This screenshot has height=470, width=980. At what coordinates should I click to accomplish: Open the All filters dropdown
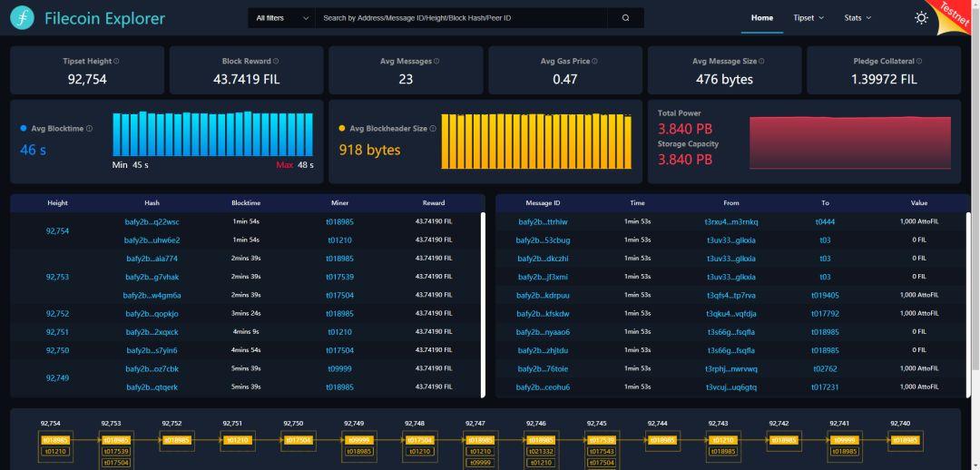(x=282, y=18)
